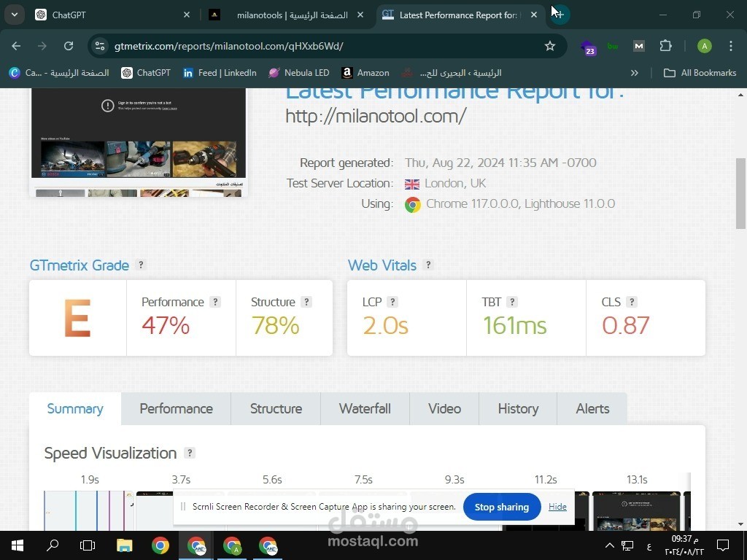
Task: Click the 13.1s speed visualization frame
Action: 636,511
